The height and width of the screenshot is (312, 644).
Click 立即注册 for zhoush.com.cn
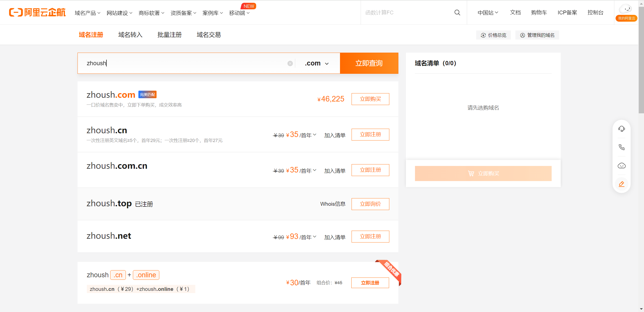click(x=370, y=170)
